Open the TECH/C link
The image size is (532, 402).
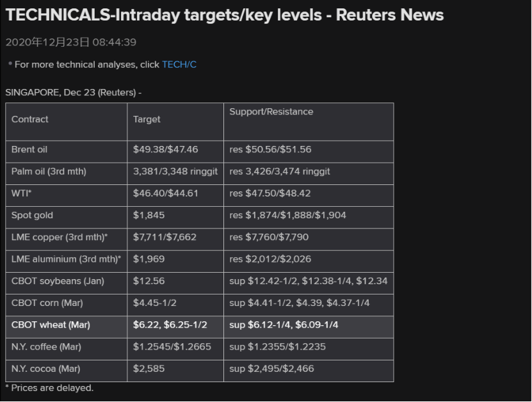(x=179, y=65)
